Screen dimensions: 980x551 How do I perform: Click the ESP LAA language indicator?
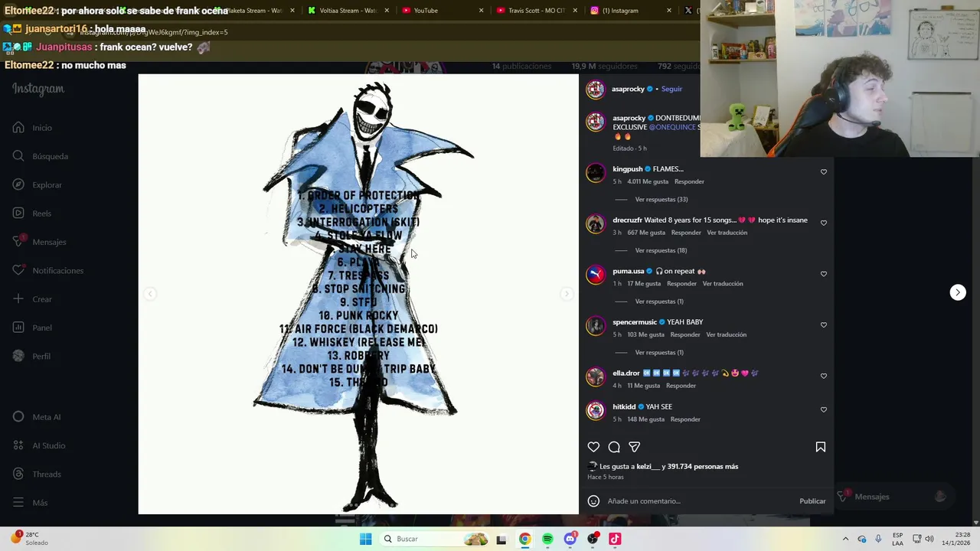coord(898,539)
